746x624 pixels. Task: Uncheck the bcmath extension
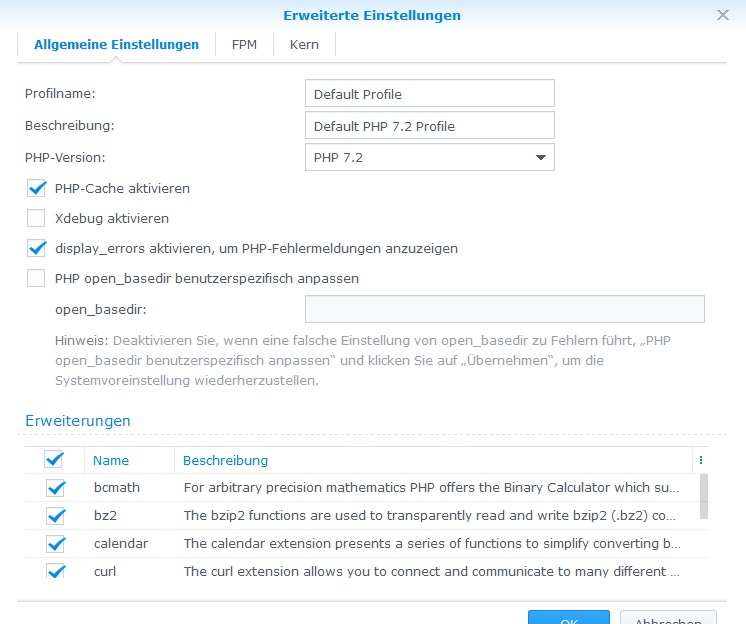pos(55,488)
